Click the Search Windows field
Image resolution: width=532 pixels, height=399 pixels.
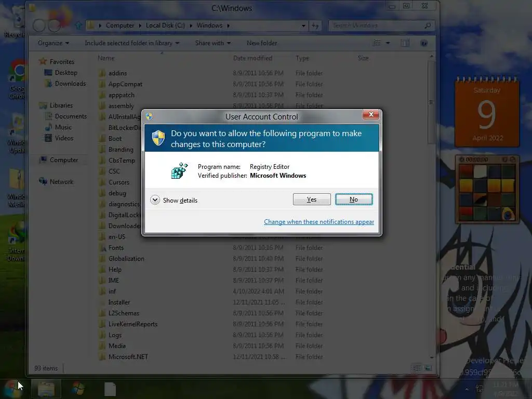click(381, 25)
